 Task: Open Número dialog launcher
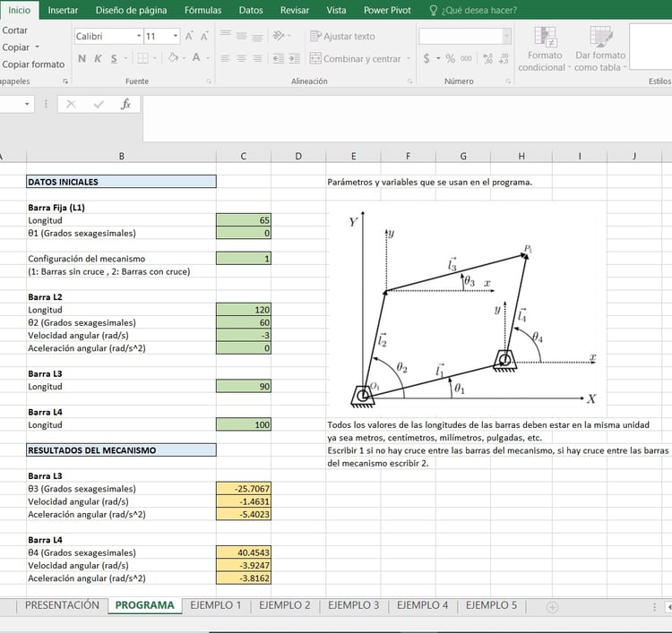[x=508, y=81]
